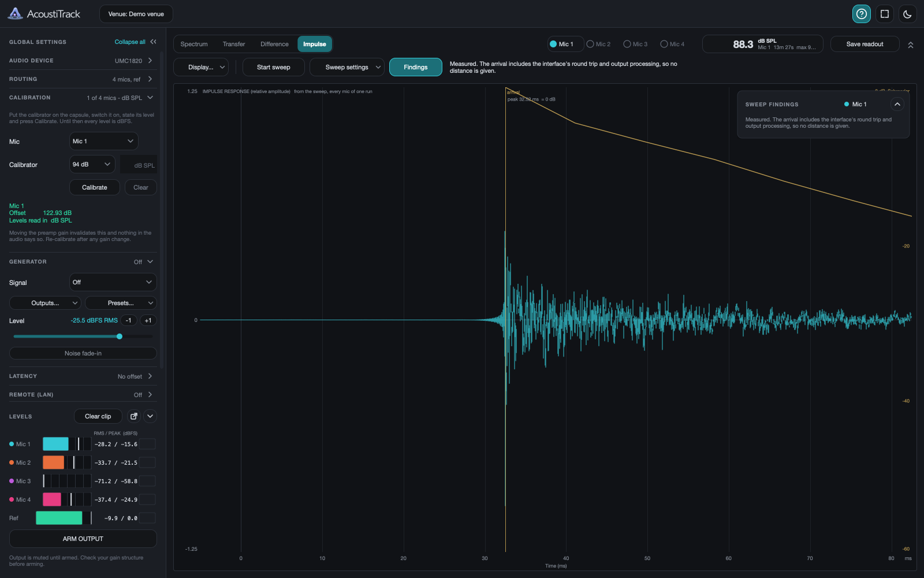Toggle the Findings button off
Image resolution: width=924 pixels, height=578 pixels.
pyautogui.click(x=416, y=67)
